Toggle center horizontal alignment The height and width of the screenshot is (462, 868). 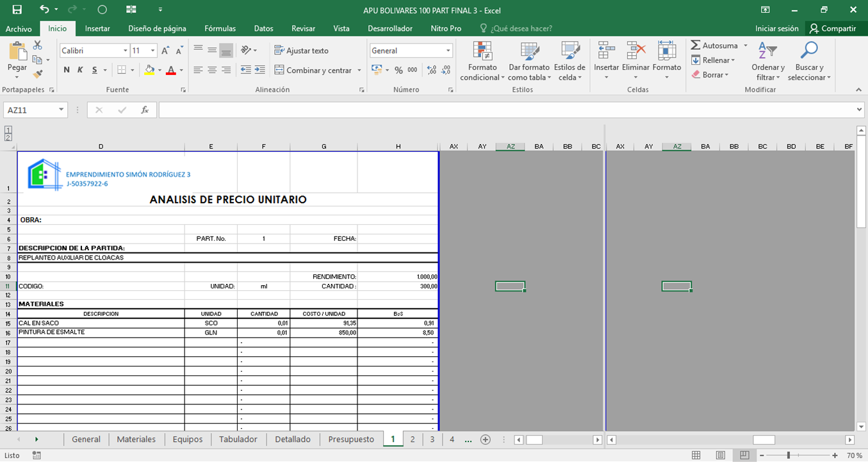click(x=212, y=70)
